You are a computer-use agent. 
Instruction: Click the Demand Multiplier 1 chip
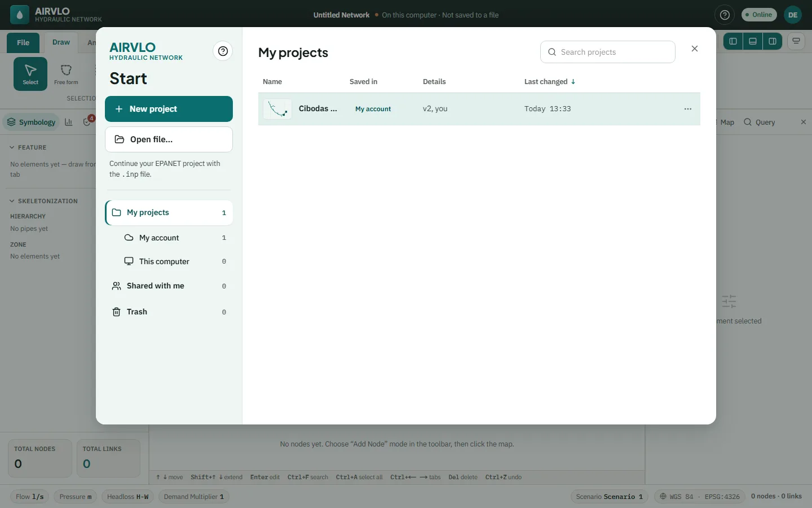click(x=194, y=497)
